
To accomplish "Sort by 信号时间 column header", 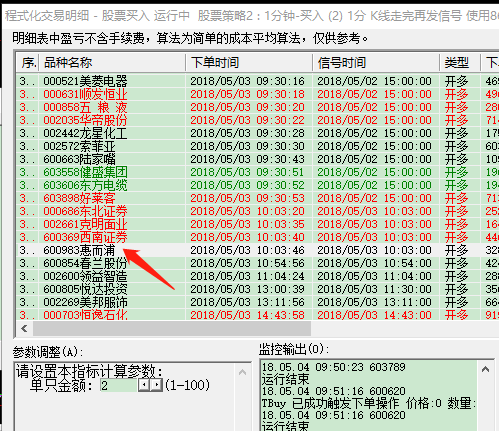I will pos(376,62).
